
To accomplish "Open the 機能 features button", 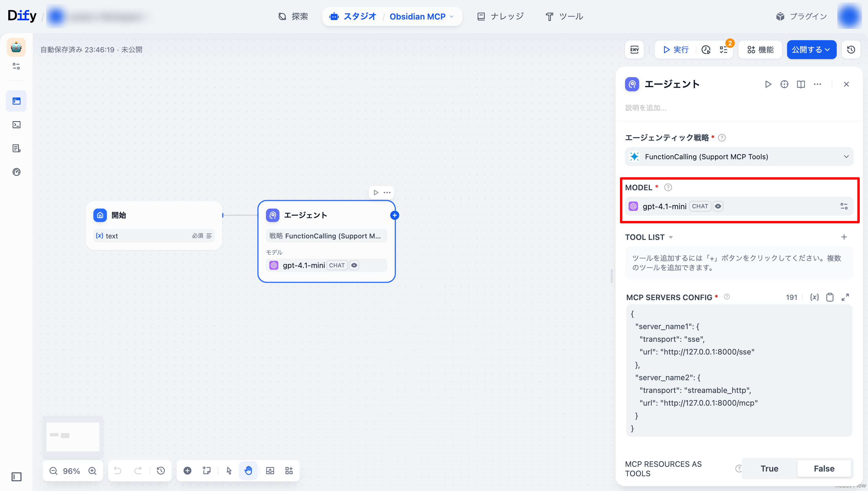I will point(760,50).
